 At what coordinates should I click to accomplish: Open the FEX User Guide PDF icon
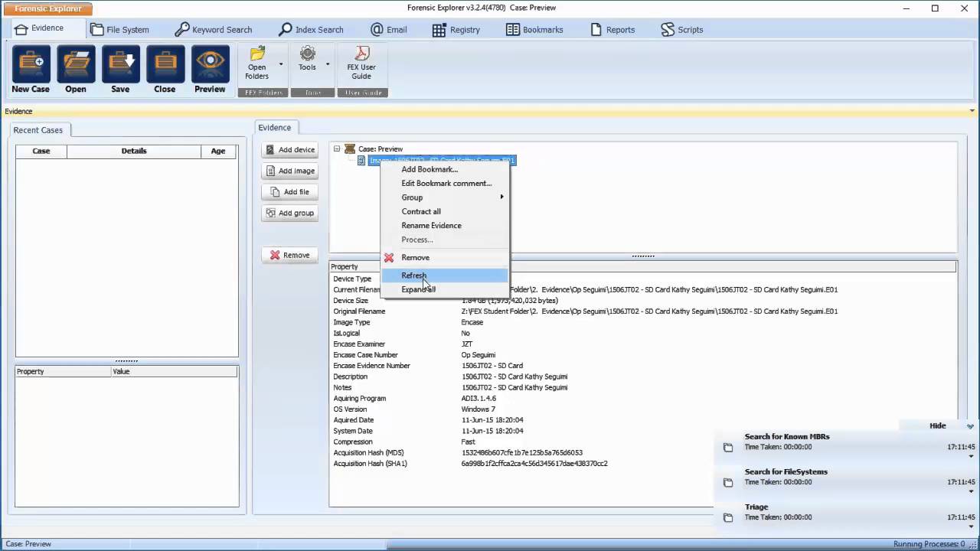pyautogui.click(x=361, y=53)
